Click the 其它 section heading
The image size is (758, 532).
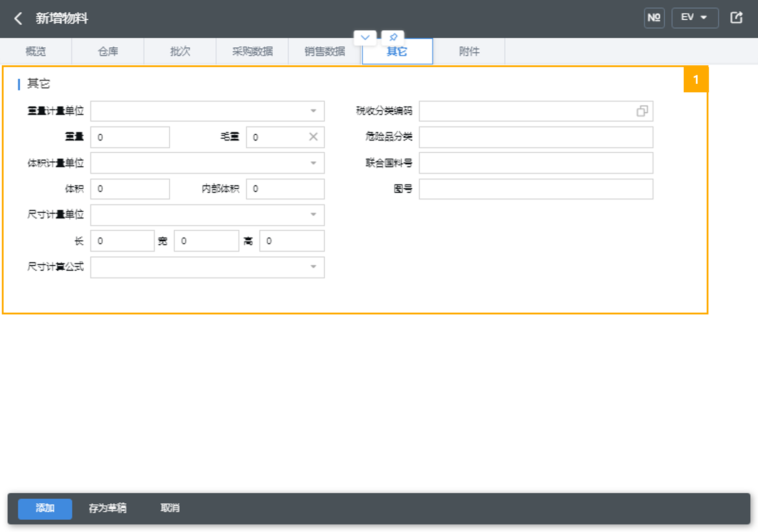(39, 84)
